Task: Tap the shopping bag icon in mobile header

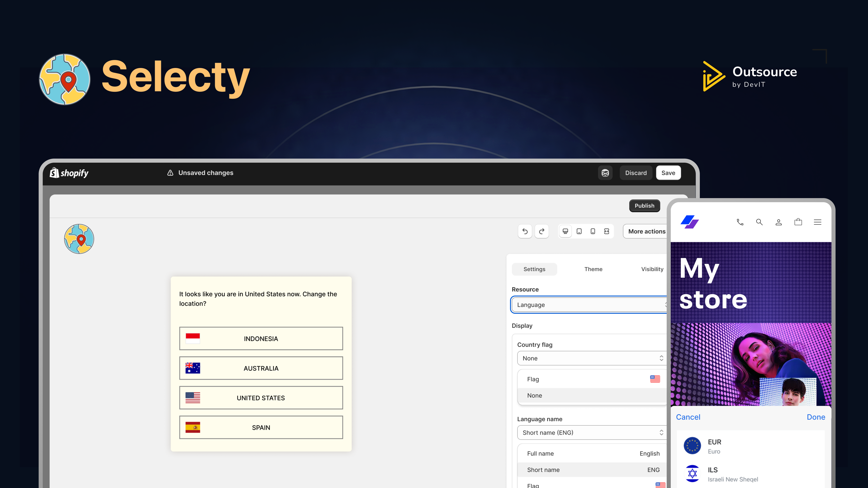Action: point(798,222)
